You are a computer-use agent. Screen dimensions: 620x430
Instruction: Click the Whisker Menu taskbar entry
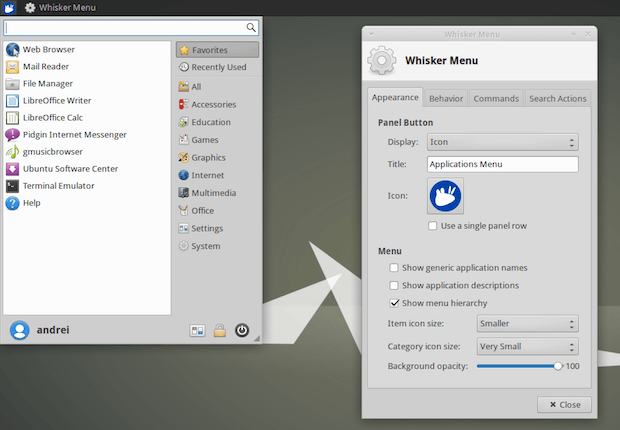click(x=60, y=8)
